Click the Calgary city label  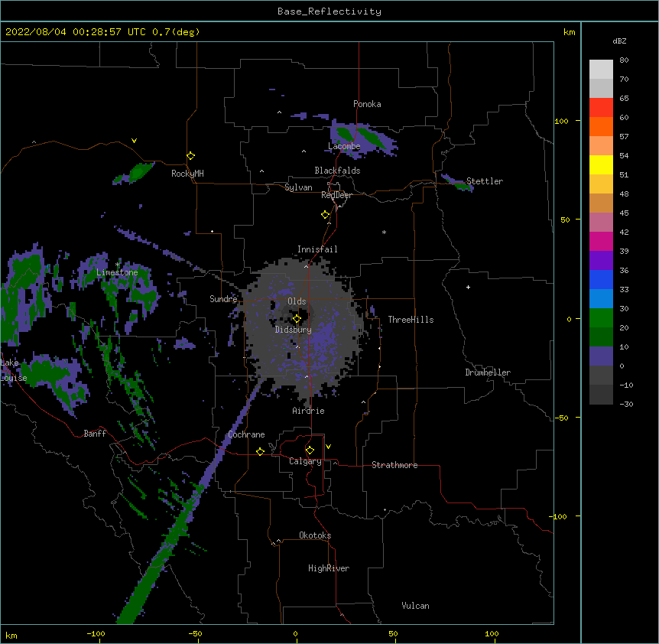pos(305,461)
